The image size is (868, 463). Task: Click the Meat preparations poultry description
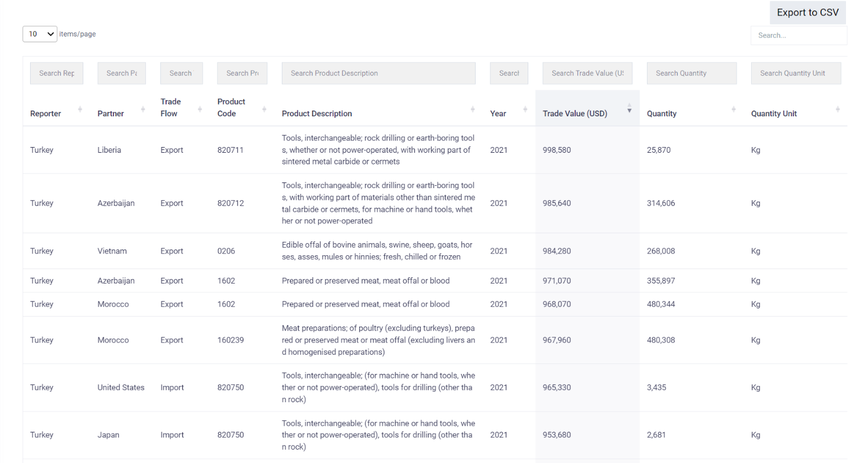(x=378, y=340)
